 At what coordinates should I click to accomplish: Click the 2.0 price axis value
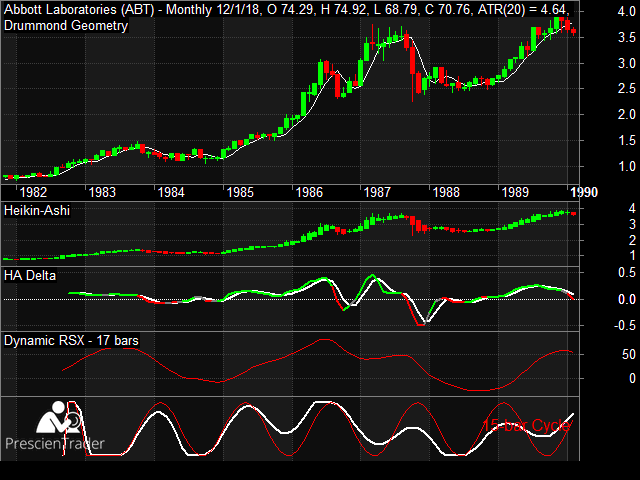tap(627, 114)
